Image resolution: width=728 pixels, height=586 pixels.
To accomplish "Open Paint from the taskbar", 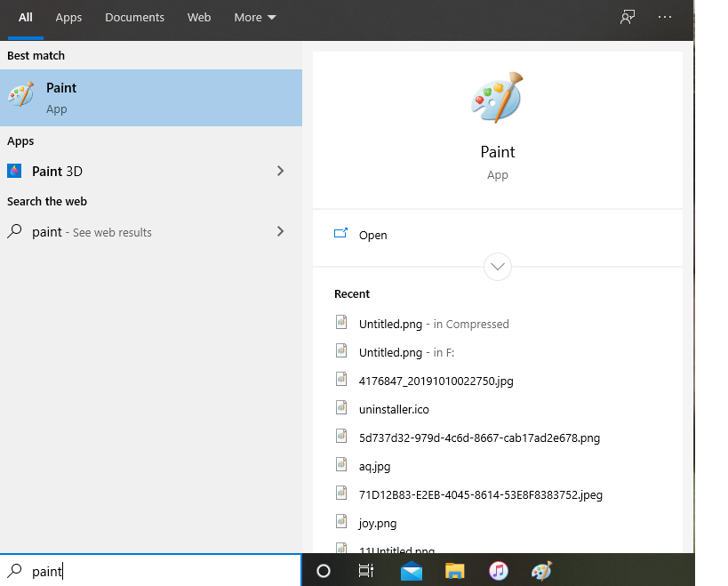I will pos(541,571).
